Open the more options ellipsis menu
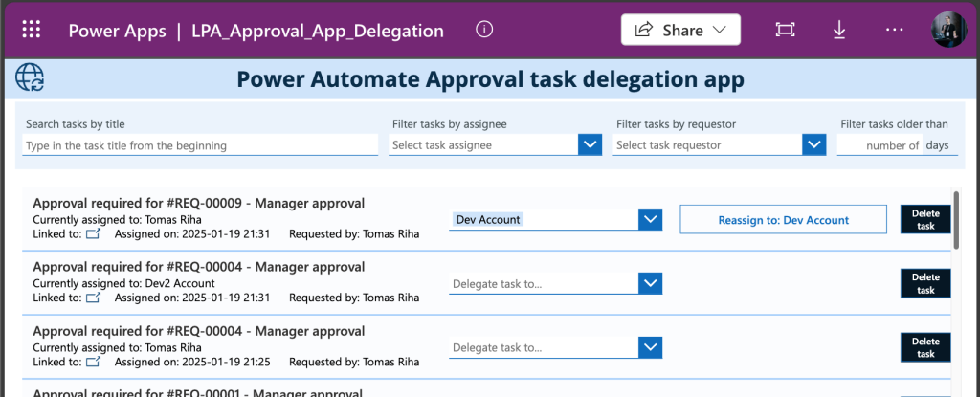Screen dimensions: 980x397 895,30
